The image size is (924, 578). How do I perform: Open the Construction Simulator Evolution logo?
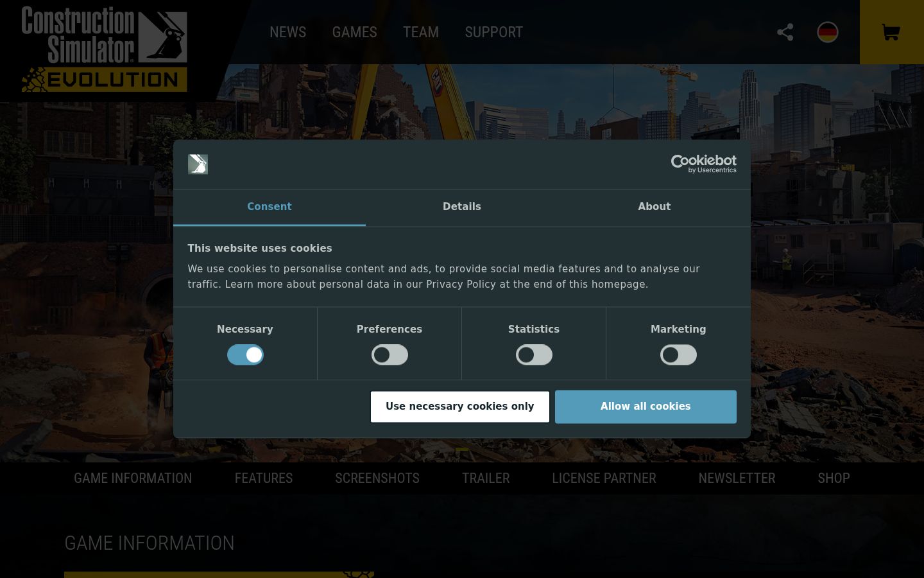coord(105,49)
